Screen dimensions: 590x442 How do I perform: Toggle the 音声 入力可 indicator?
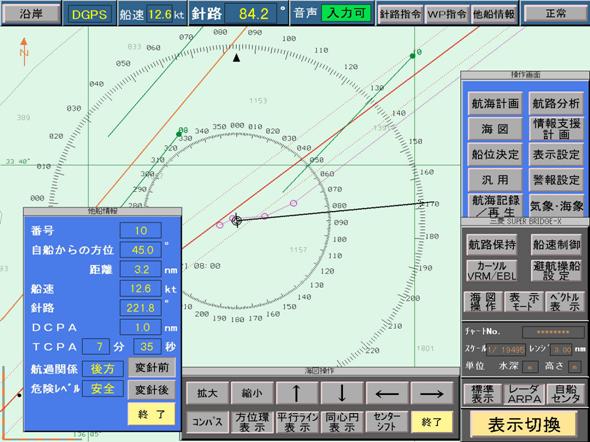346,14
